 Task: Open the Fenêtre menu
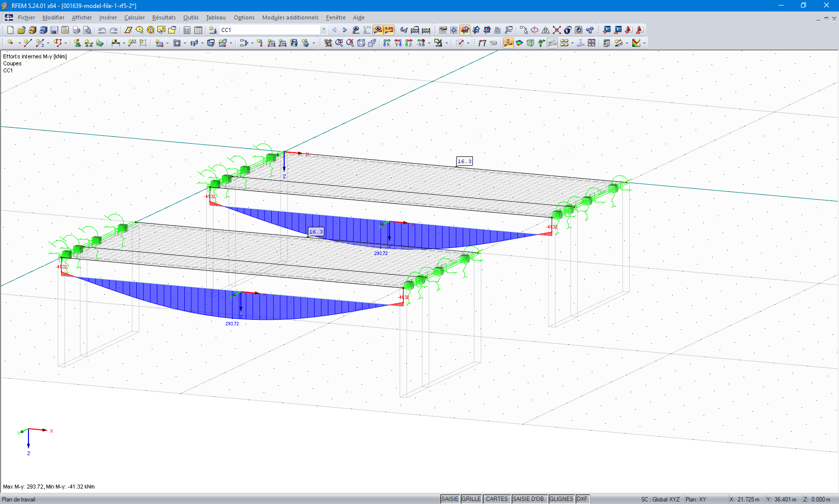coord(336,17)
